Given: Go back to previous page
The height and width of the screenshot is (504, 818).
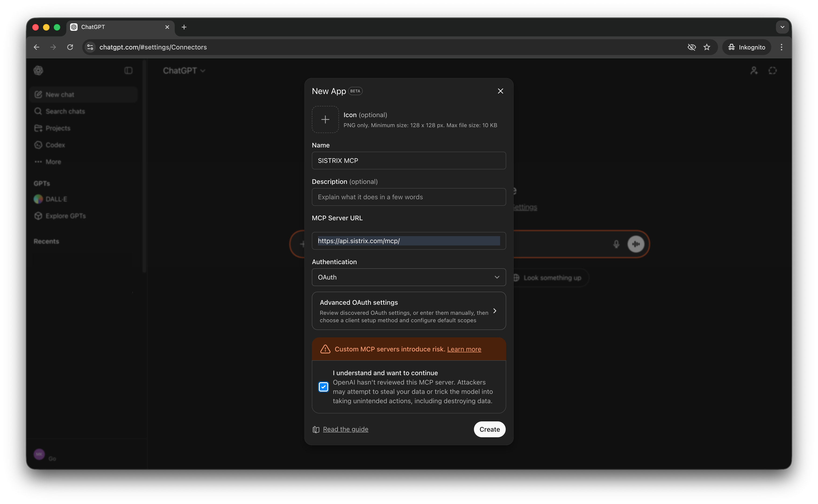Looking at the screenshot, I should pos(37,47).
